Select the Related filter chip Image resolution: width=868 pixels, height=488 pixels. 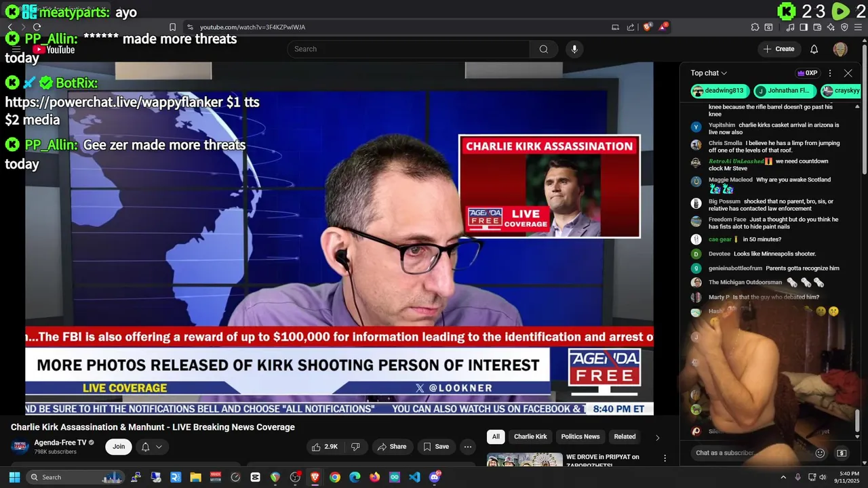625,436
